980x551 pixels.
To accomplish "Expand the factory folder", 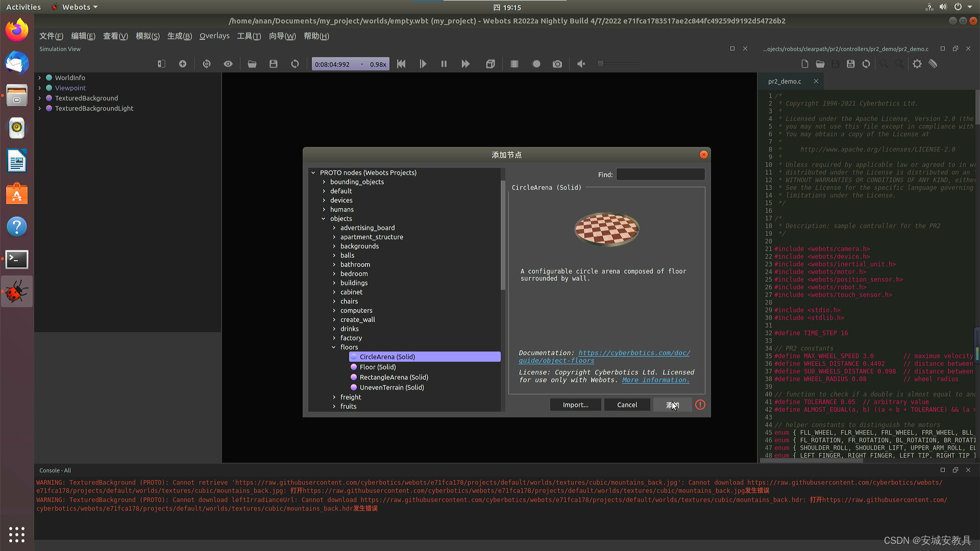I will [334, 338].
